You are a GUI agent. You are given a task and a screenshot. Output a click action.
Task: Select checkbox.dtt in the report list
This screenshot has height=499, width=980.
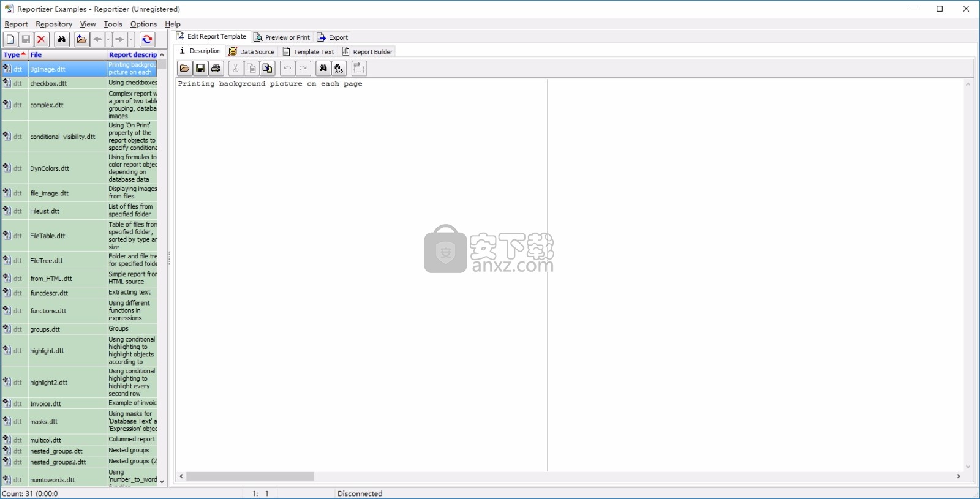[79, 83]
